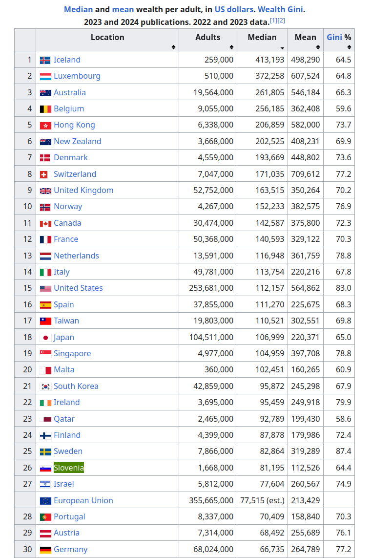Open the Ireland country link
The height and width of the screenshot is (558, 392).
[x=67, y=403]
